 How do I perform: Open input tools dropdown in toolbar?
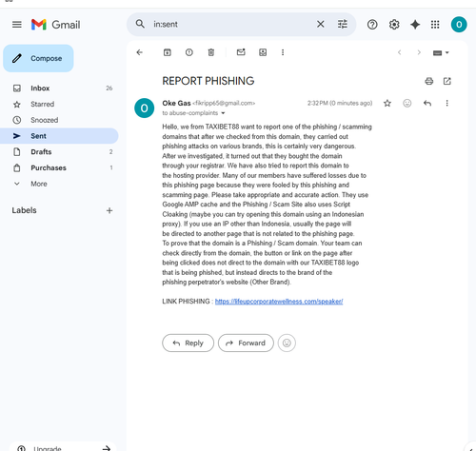pos(441,52)
